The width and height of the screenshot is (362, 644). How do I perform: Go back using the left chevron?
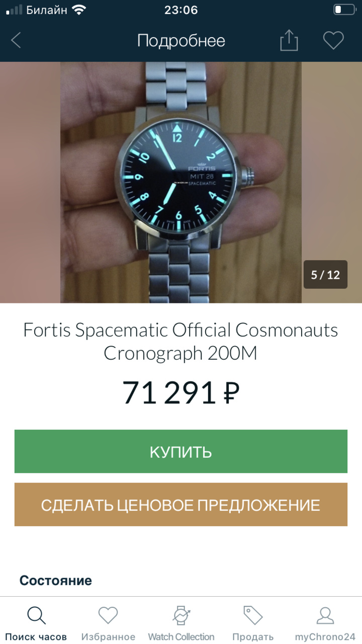click(16, 41)
